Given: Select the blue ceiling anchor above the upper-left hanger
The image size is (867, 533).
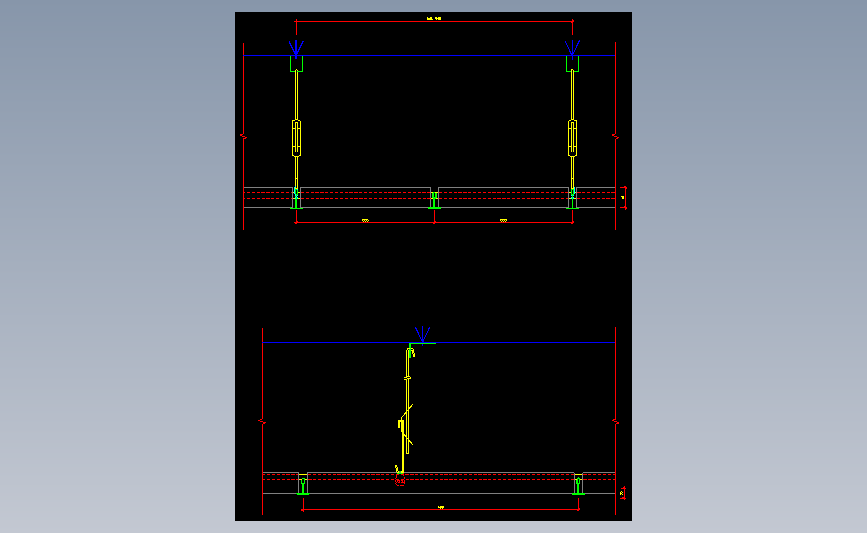Looking at the screenshot, I should click(296, 49).
